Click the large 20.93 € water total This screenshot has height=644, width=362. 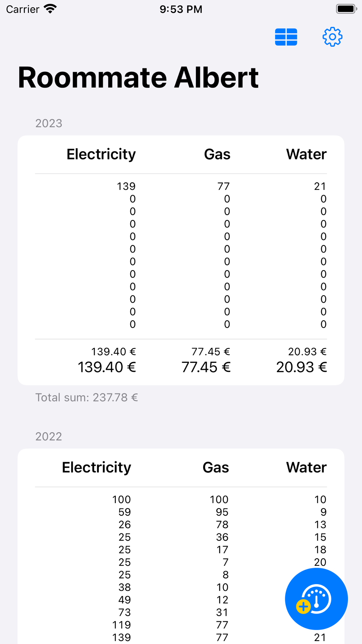(301, 367)
